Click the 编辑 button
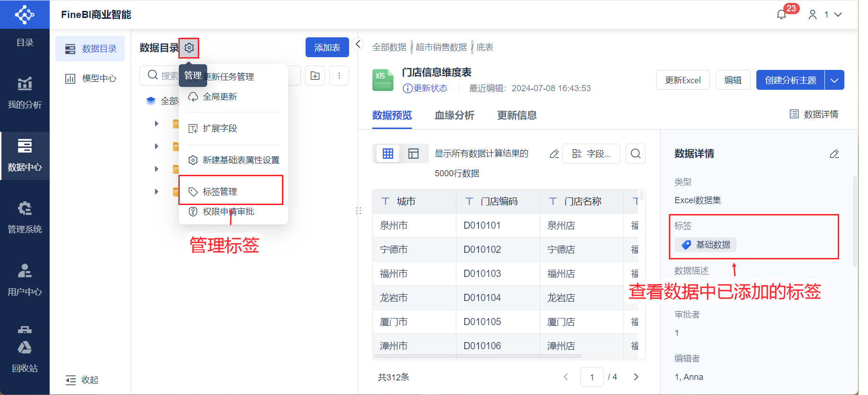868x395 pixels. click(733, 80)
